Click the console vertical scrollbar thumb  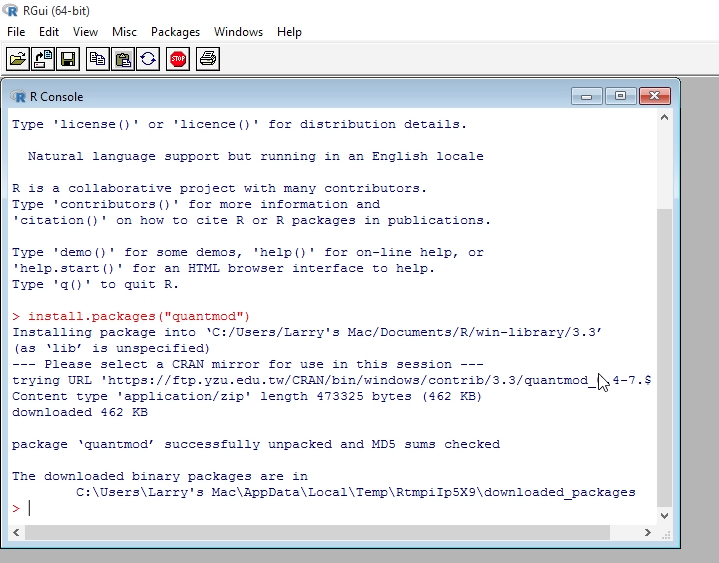pos(664,358)
